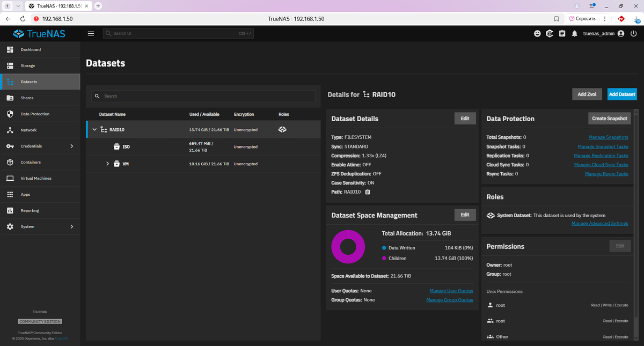This screenshot has height=346, width=644.
Task: Click the purple allocation donut chart
Action: (x=348, y=247)
